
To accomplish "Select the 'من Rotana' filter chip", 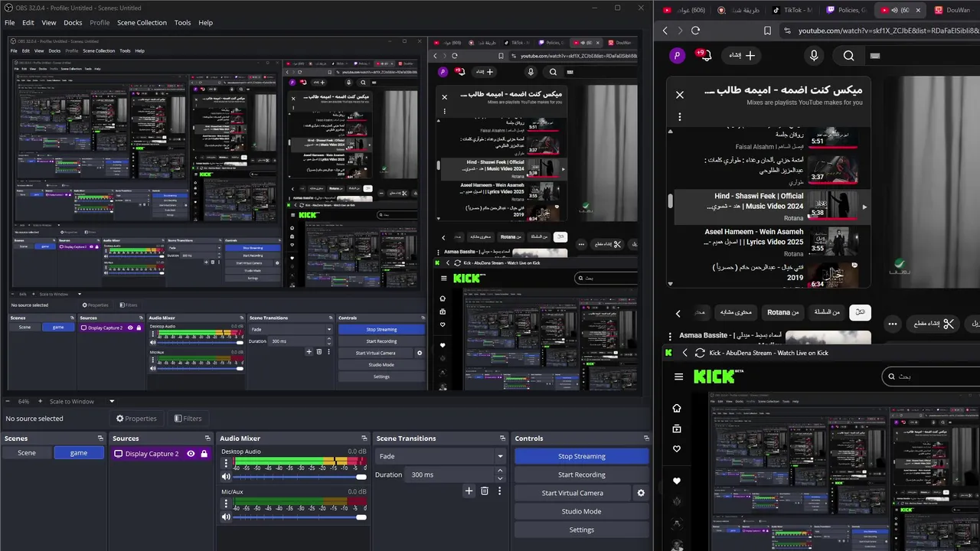I will [x=782, y=312].
